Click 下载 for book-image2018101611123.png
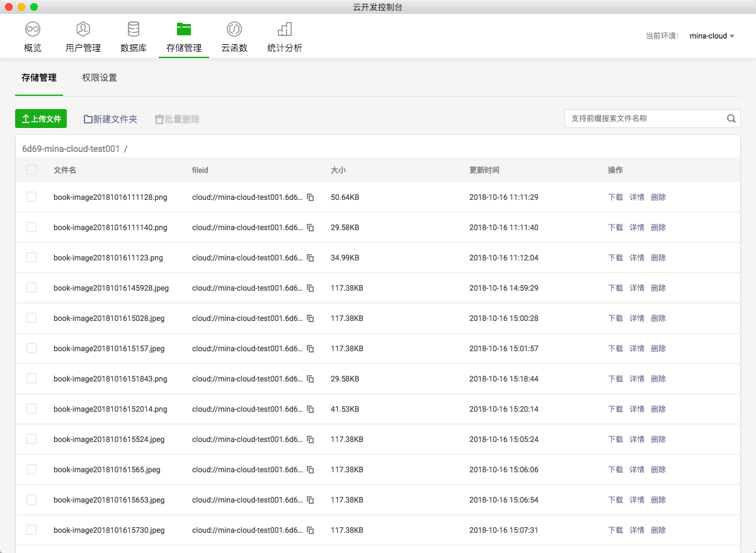 (616, 258)
